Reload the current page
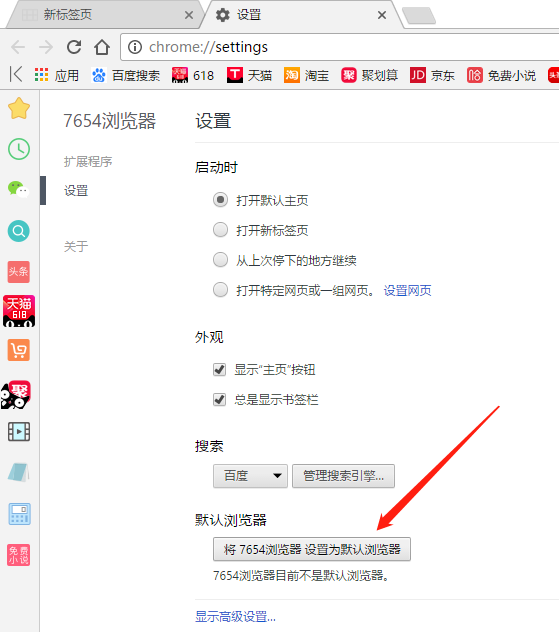This screenshot has width=559, height=632. (74, 47)
